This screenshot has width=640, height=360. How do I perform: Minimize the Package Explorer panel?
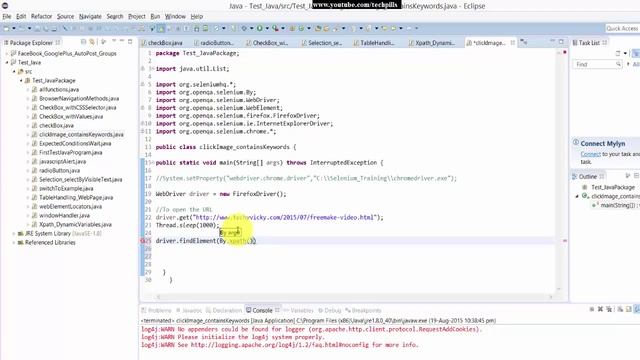click(122, 41)
